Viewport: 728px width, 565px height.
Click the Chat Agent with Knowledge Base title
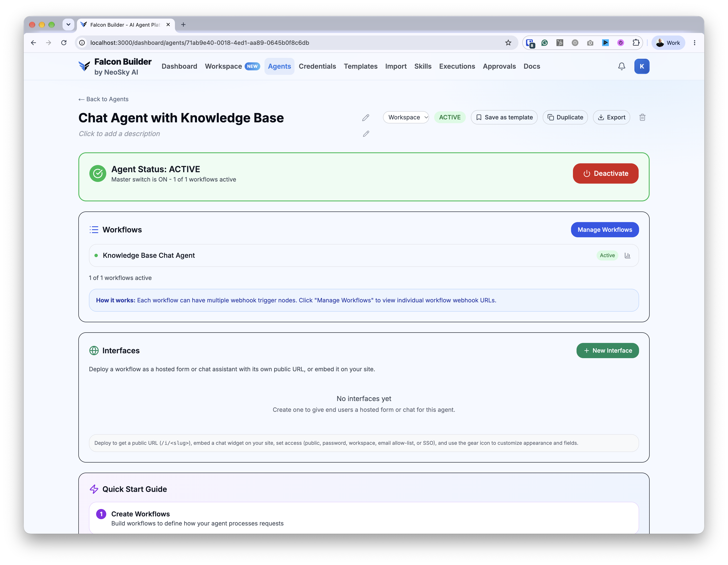[x=181, y=118]
